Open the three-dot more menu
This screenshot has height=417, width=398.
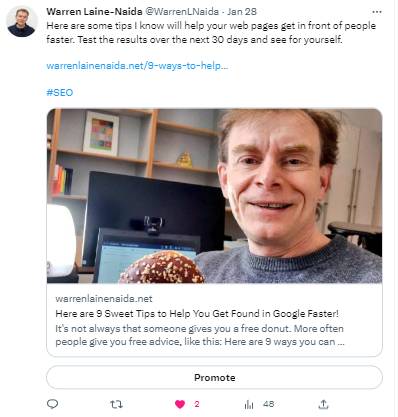click(377, 12)
